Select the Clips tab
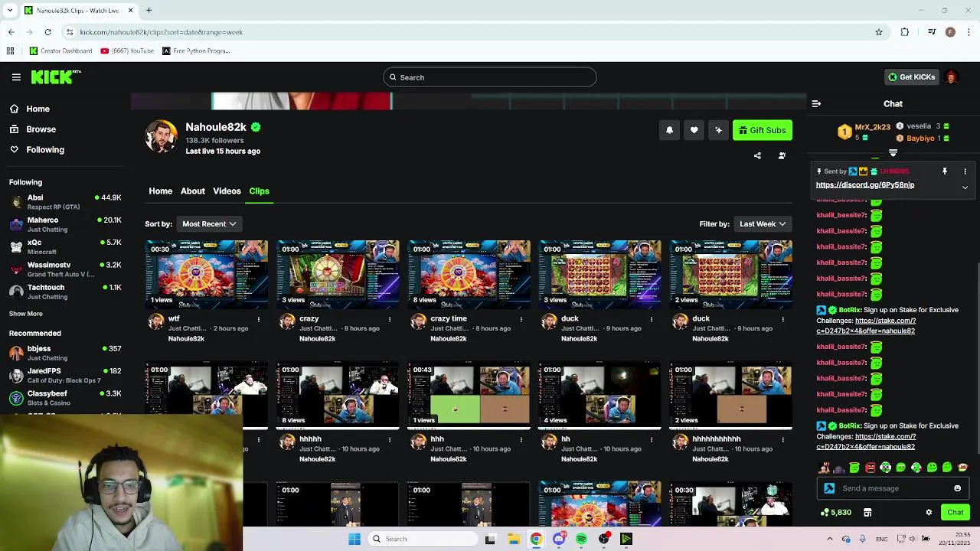 tap(259, 191)
